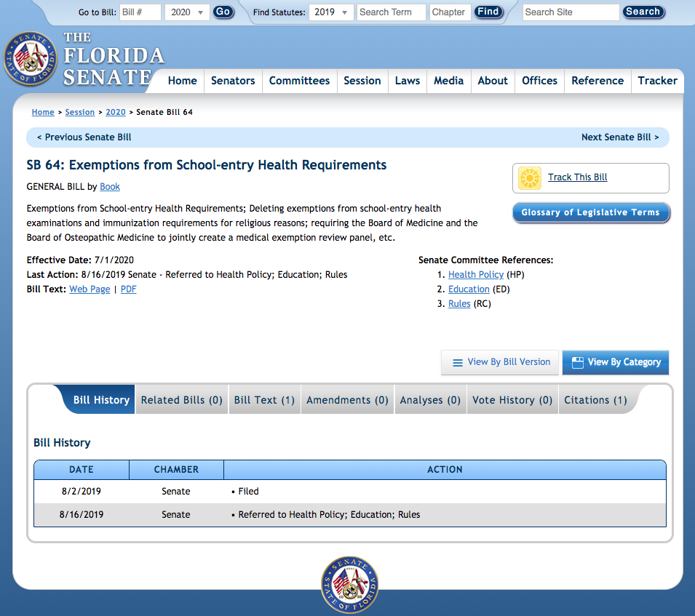Go to Next Senate Bill
Viewport: 695px width, 616px height.
click(x=620, y=137)
